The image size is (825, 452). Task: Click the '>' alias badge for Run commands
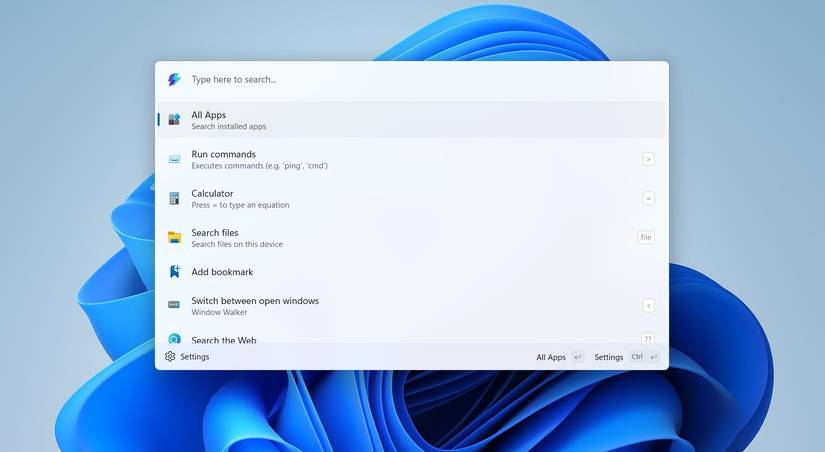649,159
